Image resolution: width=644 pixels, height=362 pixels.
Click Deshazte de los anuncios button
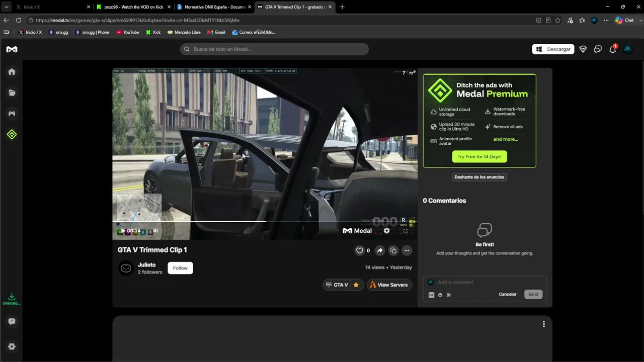[479, 177]
